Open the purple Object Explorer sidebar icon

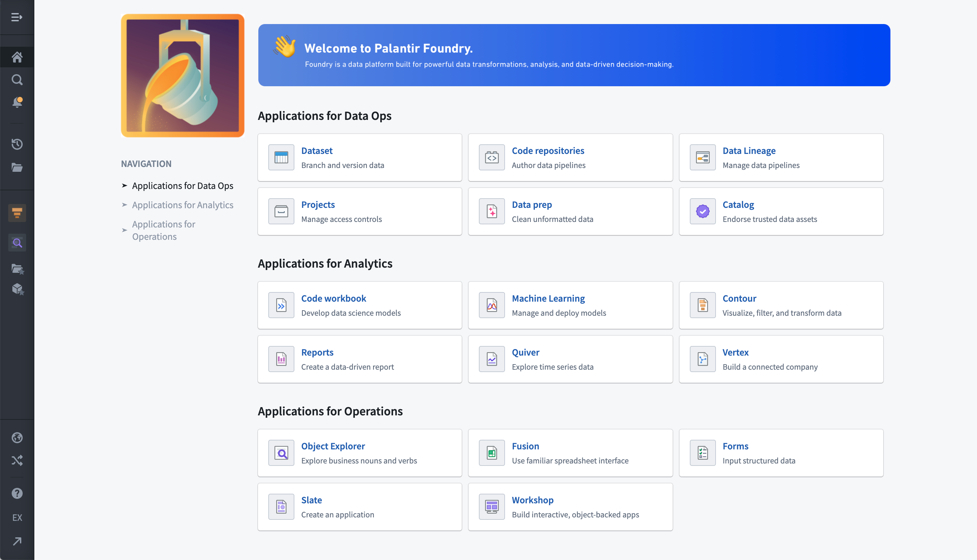click(x=17, y=243)
